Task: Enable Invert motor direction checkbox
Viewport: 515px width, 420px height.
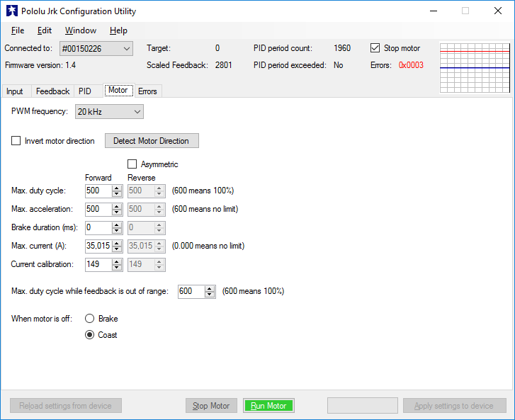Action: 16,140
